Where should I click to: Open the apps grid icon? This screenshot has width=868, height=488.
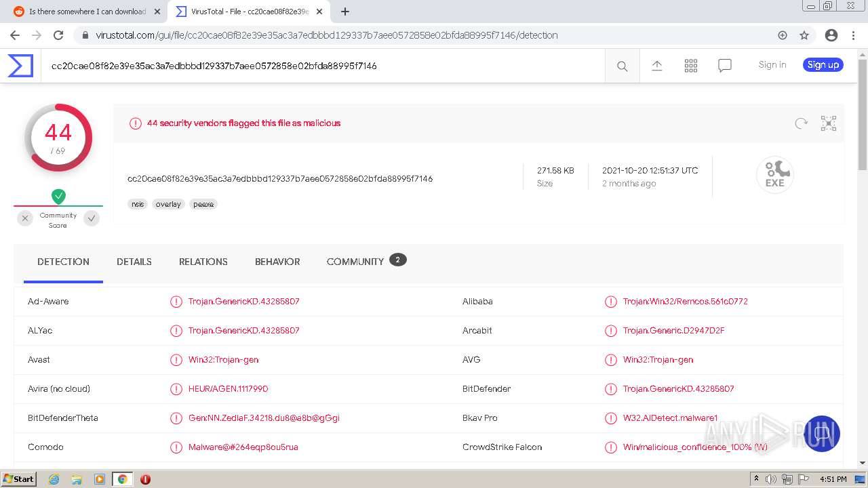tap(691, 65)
